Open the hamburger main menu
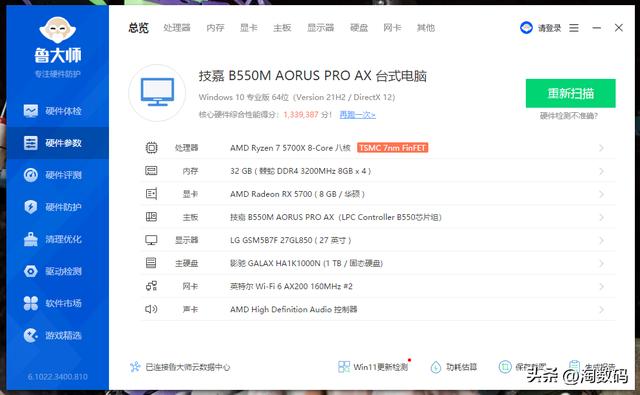 574,28
